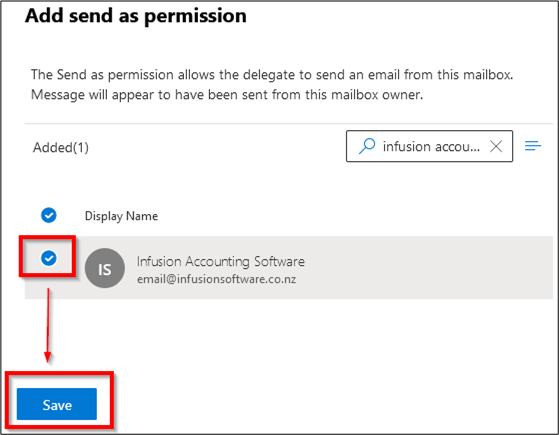Click the email@infusionsoftware.co.nz address
This screenshot has height=435, width=559.
(x=216, y=279)
